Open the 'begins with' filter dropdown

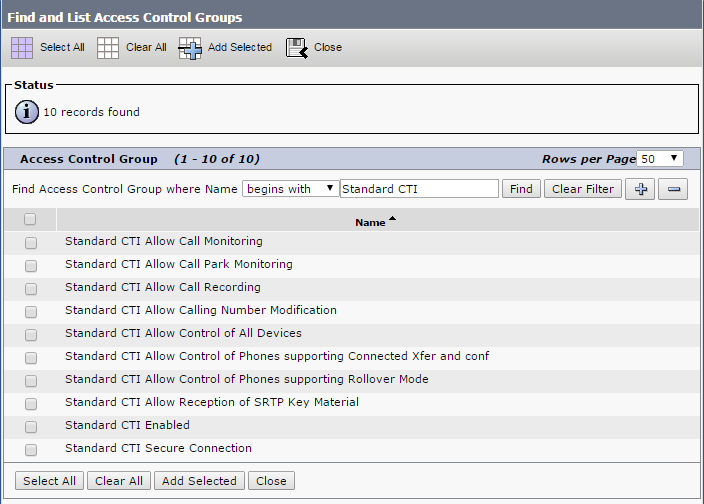290,189
